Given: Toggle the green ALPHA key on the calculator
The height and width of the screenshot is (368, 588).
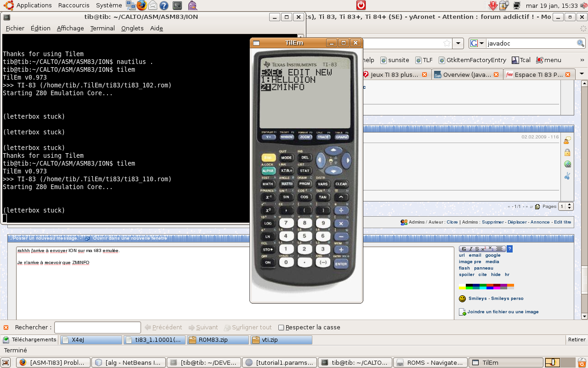Looking at the screenshot, I should coord(268,171).
